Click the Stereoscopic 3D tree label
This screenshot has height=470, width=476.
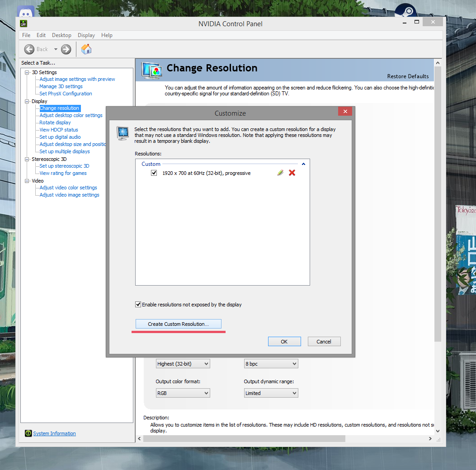coord(49,159)
